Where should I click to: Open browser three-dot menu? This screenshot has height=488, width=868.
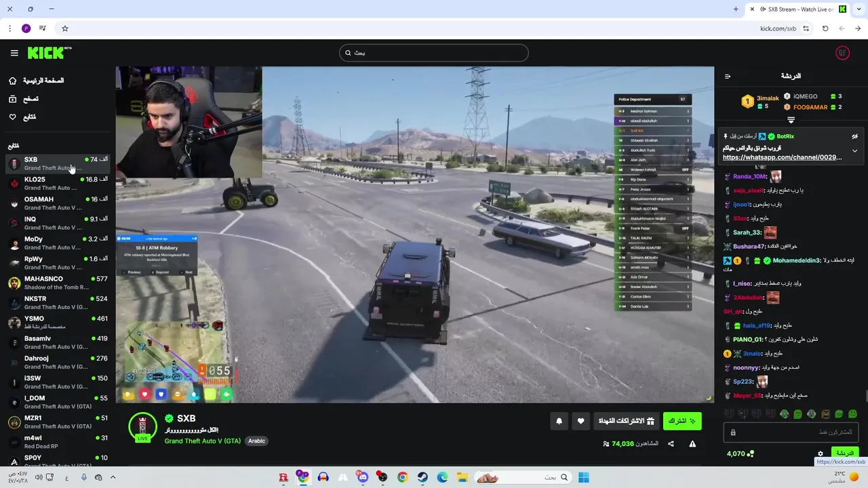point(9,28)
